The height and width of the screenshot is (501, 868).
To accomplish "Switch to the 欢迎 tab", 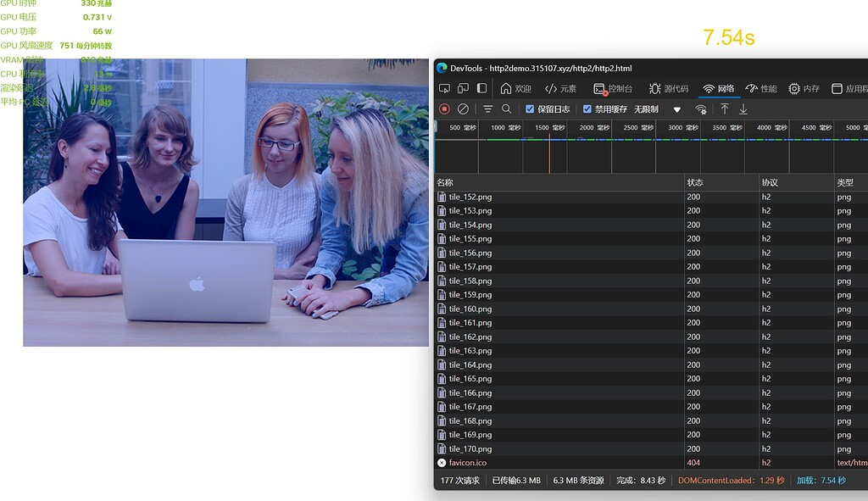I will pyautogui.click(x=515, y=88).
